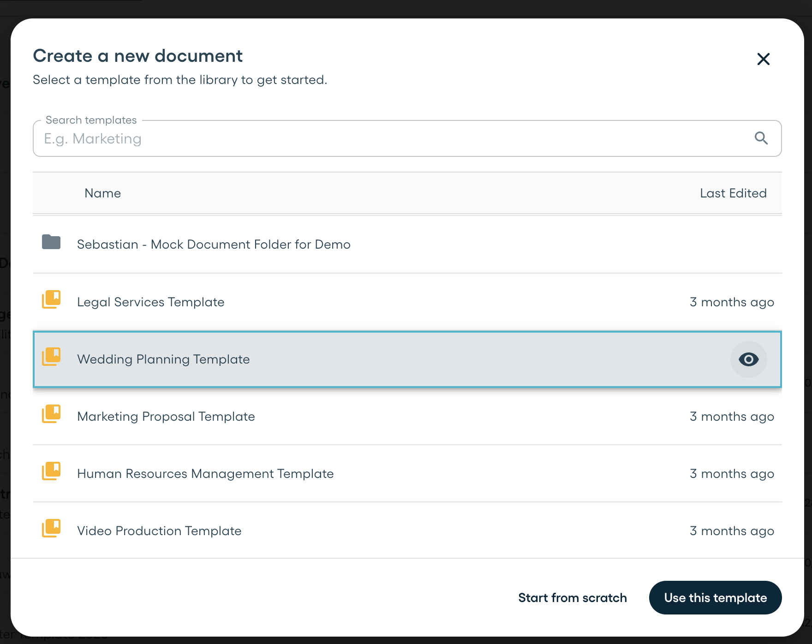812x644 pixels.
Task: Click the search magnifier icon
Action: [x=761, y=138]
